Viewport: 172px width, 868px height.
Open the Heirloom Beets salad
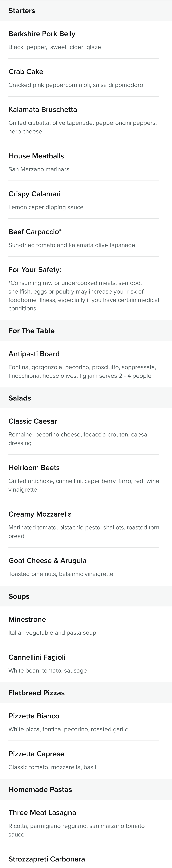click(x=86, y=478)
